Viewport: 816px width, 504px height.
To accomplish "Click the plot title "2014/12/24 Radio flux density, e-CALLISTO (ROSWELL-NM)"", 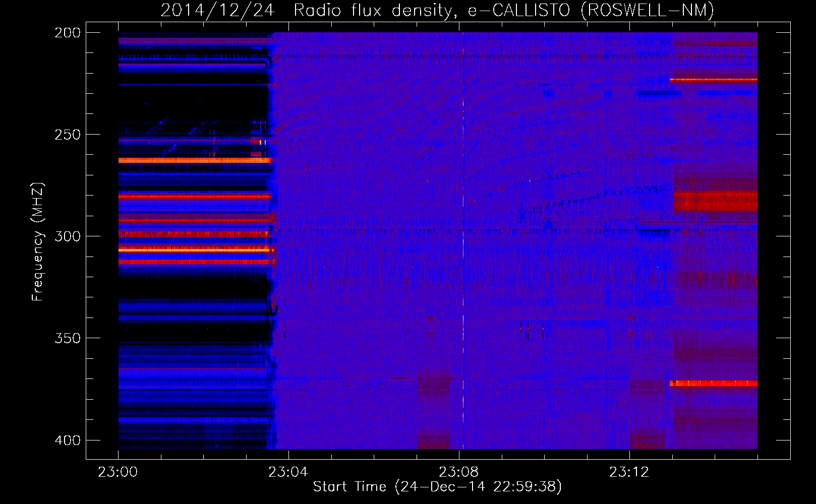I will click(x=437, y=10).
